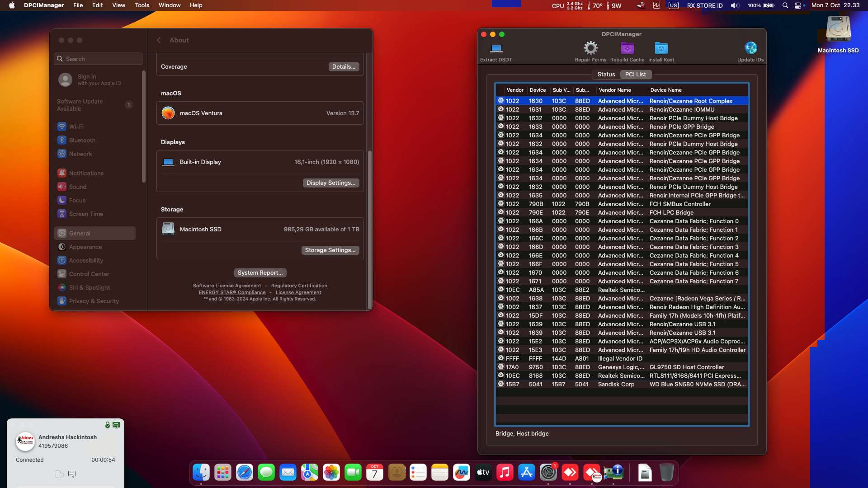Image resolution: width=868 pixels, height=488 pixels.
Task: Open Calendar from the Dock
Action: tap(375, 473)
